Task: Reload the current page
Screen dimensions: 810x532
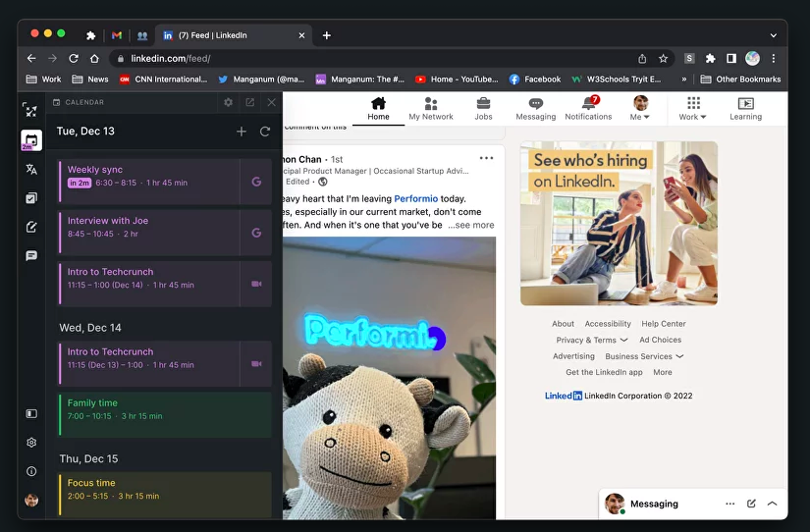Action: (74, 58)
